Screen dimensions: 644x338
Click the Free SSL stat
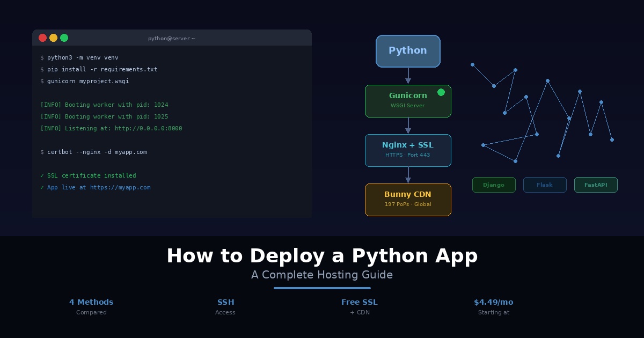pyautogui.click(x=360, y=306)
